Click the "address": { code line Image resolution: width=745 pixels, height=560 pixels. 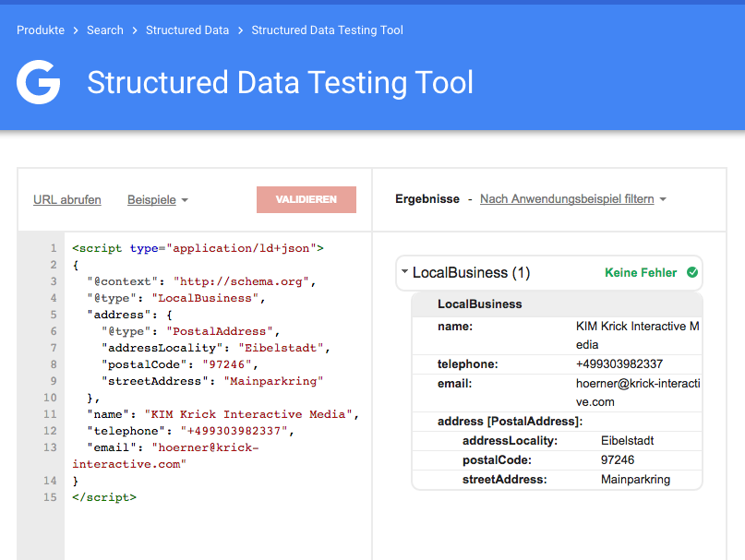click(x=129, y=315)
